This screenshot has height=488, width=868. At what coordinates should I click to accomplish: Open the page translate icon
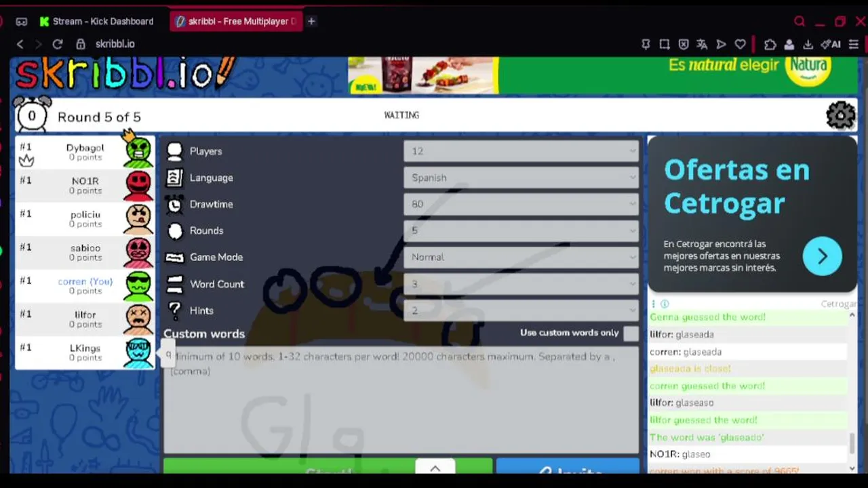[x=702, y=44]
